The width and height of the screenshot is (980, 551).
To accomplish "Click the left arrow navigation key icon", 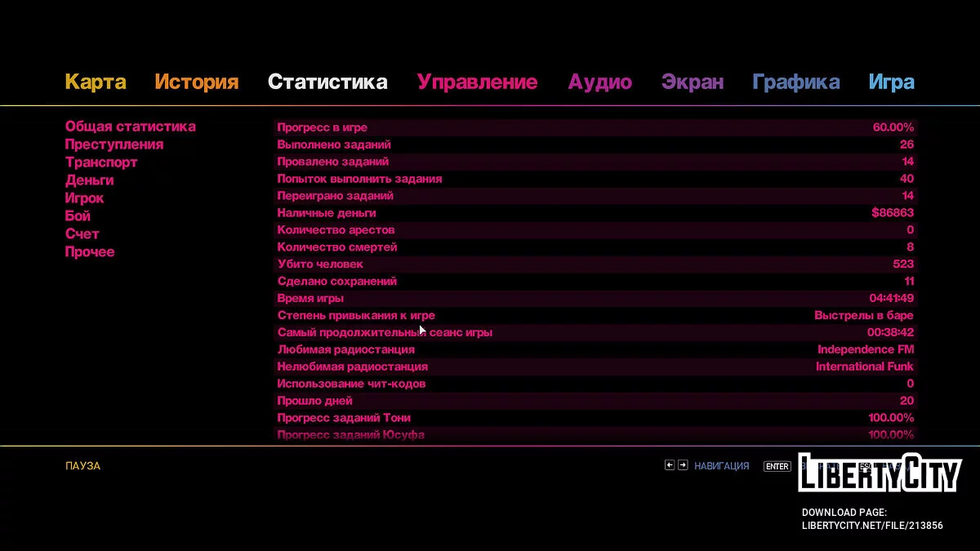I will tap(670, 465).
